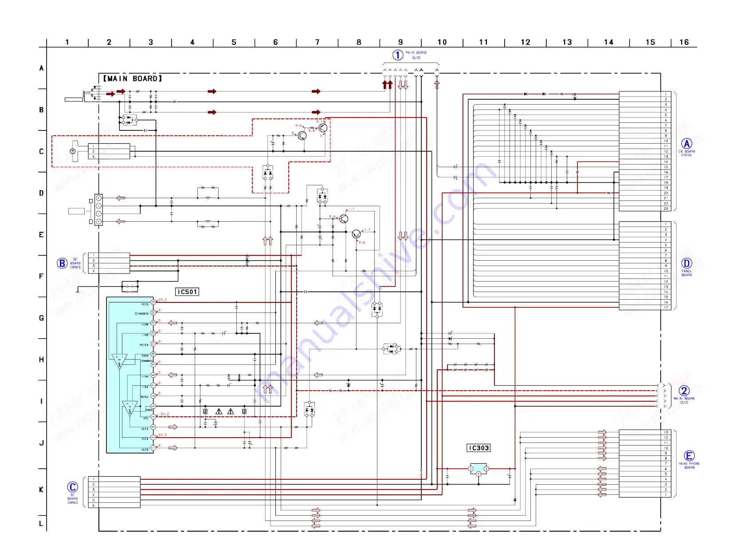Screen dimensions: 745x560
Task: Click circled 1 MAIN BOARD (2/2) marker at top
Action: point(398,55)
